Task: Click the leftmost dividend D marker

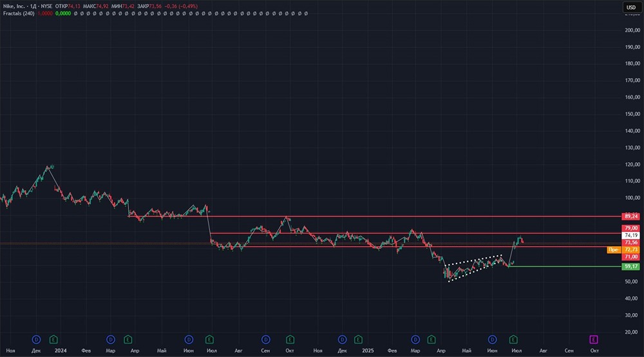Action: pyautogui.click(x=36, y=338)
